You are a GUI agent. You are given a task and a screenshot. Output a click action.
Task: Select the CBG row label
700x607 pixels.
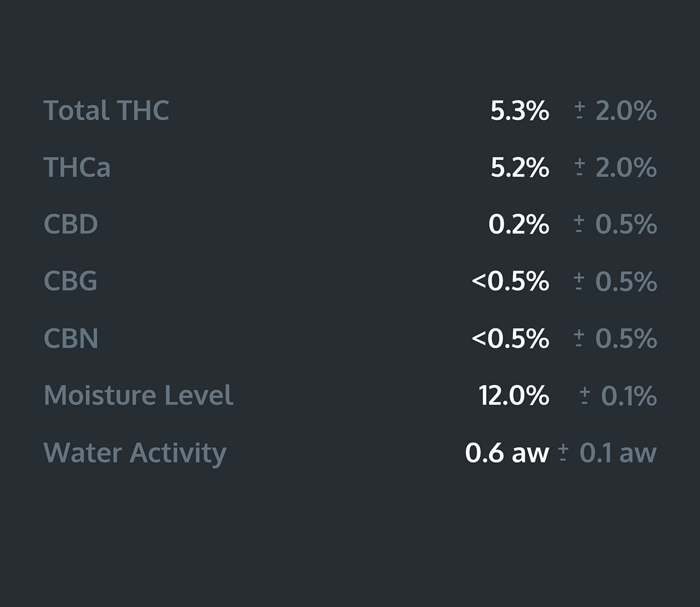(x=70, y=281)
